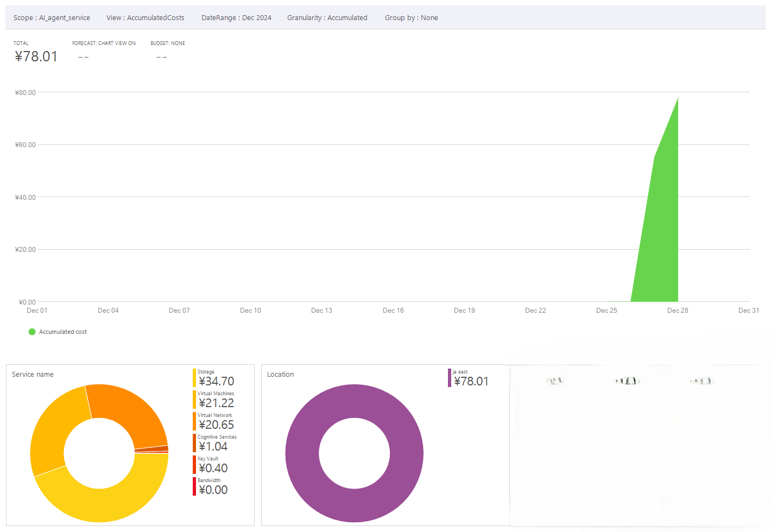This screenshot has width=771, height=532.
Task: Toggle the FORECAST: CHART VIEW ON setting
Action: [104, 43]
